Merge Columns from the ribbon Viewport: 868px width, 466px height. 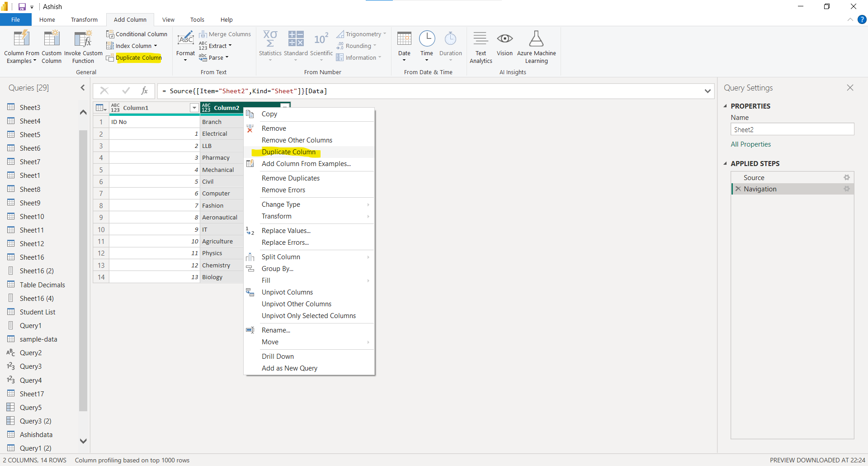[225, 34]
